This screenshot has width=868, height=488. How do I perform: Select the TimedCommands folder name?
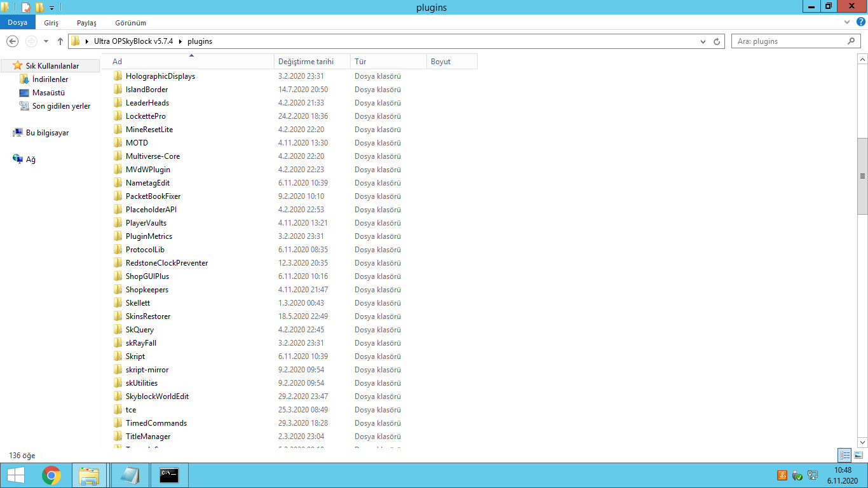[x=156, y=423]
